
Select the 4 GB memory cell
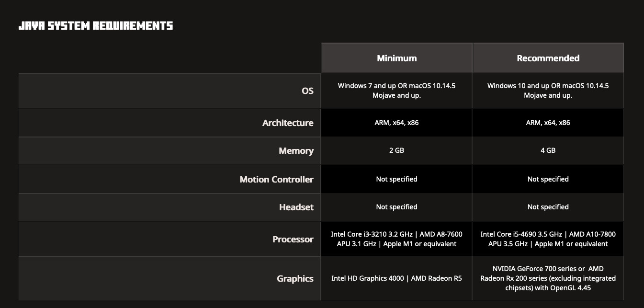point(548,150)
